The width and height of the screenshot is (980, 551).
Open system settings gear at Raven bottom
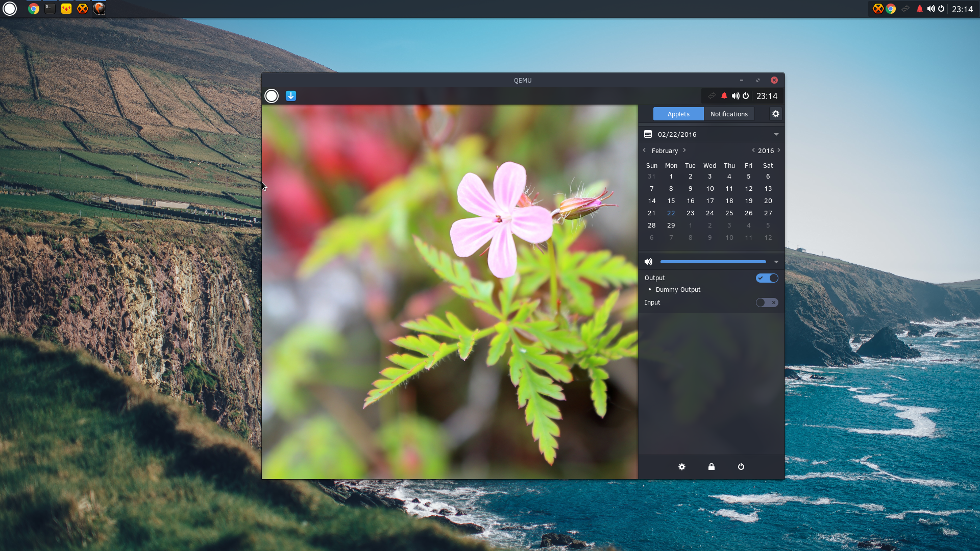coord(682,467)
